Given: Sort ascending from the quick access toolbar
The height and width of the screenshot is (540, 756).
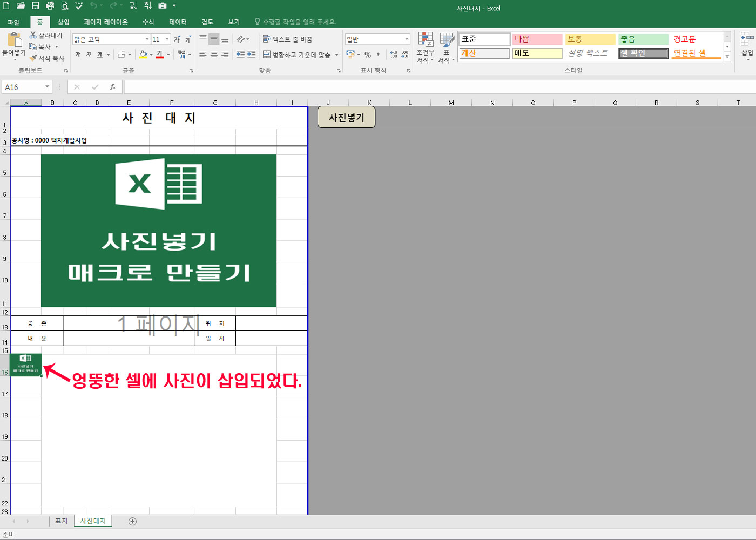Looking at the screenshot, I should tap(133, 5).
